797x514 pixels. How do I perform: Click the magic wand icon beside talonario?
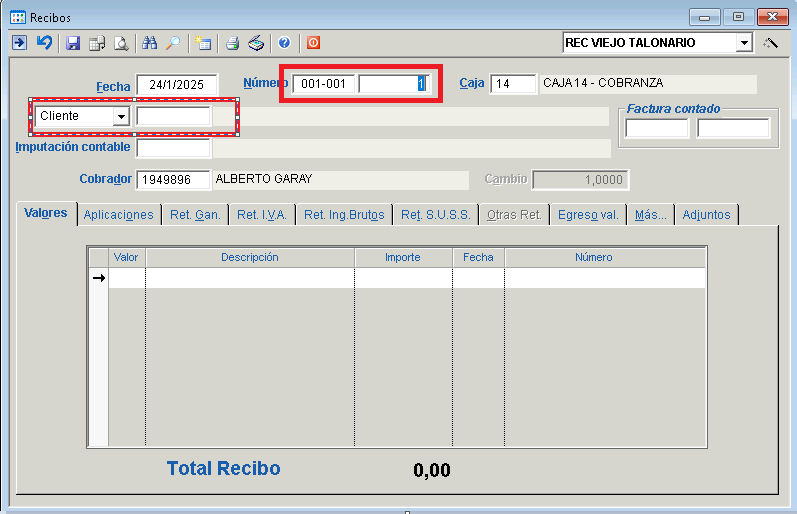(770, 43)
